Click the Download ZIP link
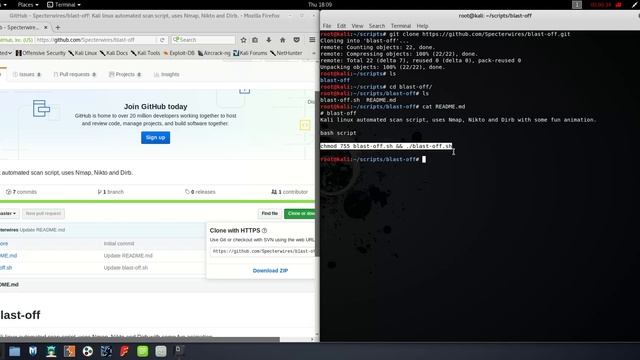The image size is (640, 360). tap(270, 271)
